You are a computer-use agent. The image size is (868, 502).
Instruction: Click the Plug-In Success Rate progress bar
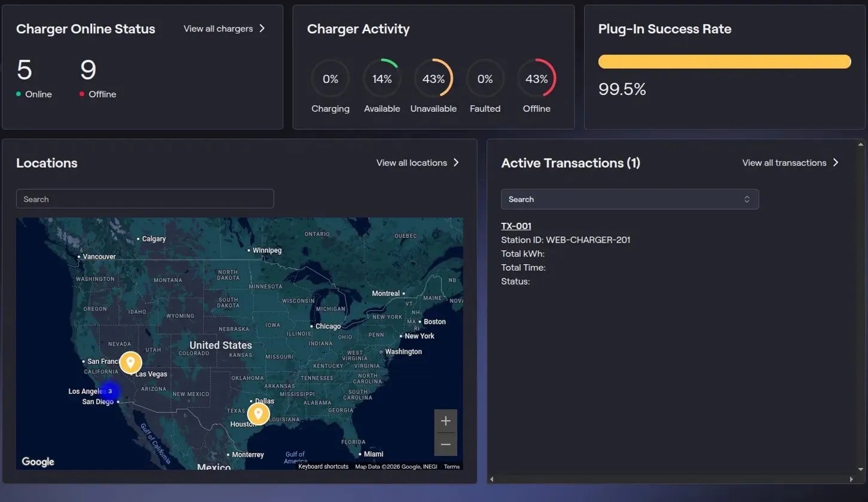coord(725,62)
